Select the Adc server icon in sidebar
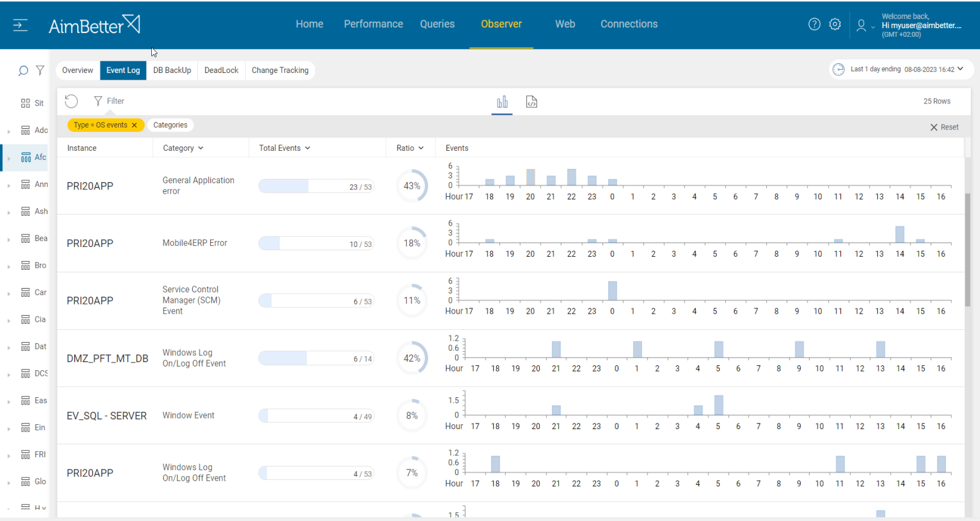 coord(25,130)
